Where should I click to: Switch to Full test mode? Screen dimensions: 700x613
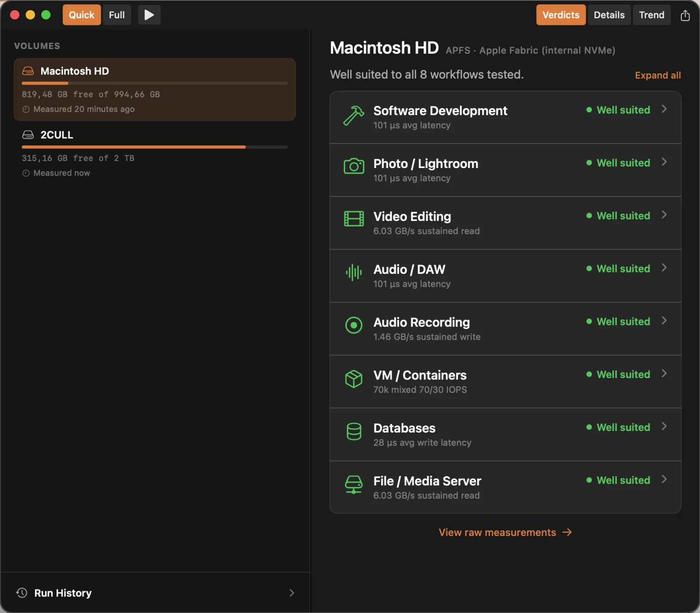coord(117,15)
